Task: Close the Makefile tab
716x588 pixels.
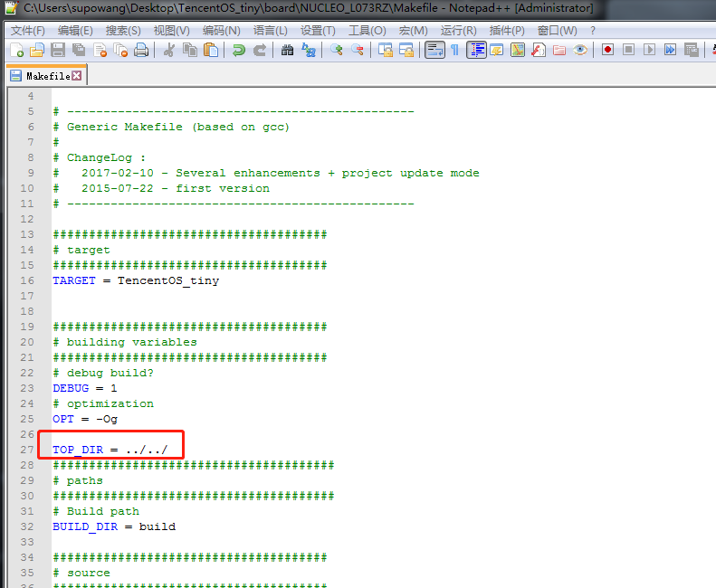Action: (x=77, y=76)
